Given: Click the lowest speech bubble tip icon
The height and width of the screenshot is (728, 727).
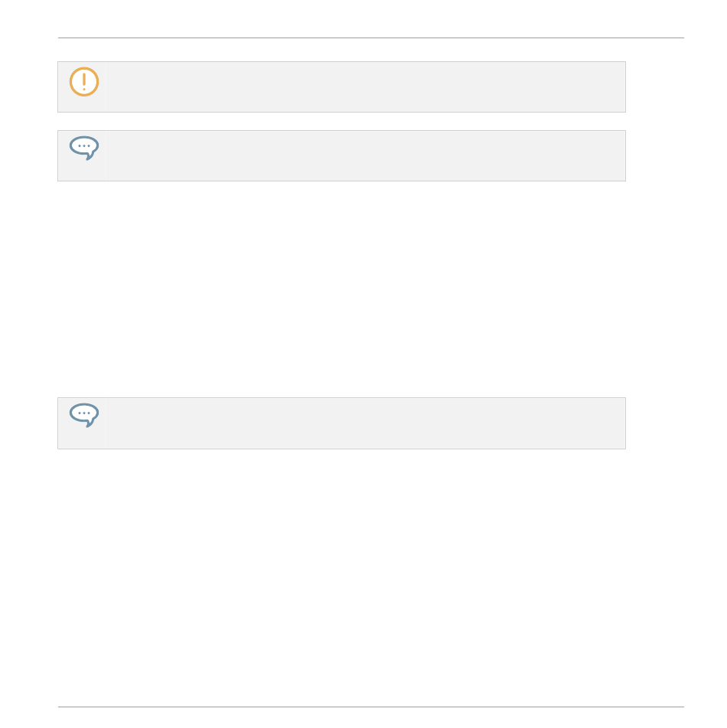Looking at the screenshot, I should tap(84, 415).
